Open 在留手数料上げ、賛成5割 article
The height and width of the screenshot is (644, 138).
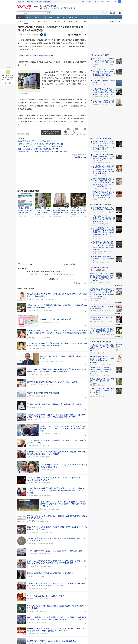[x=55, y=319]
